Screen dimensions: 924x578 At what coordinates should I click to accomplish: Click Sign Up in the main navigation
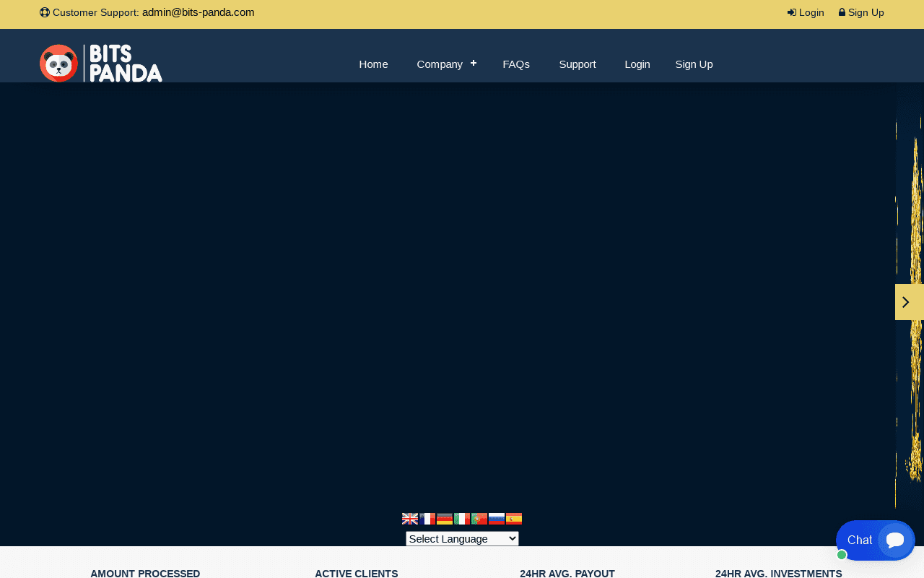pyautogui.click(x=694, y=64)
